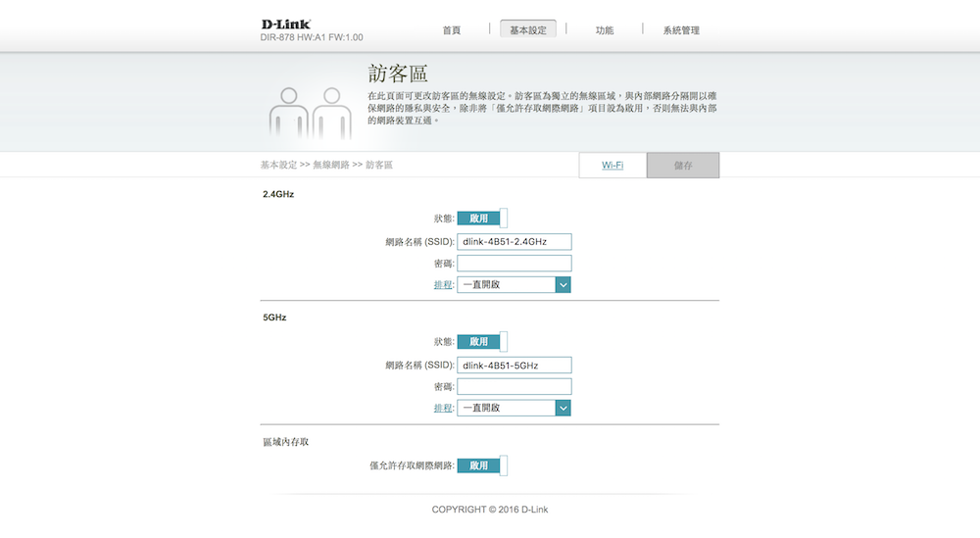Click the 2.4GHz 密碼 password field
The image size is (980, 538).
pos(514,263)
